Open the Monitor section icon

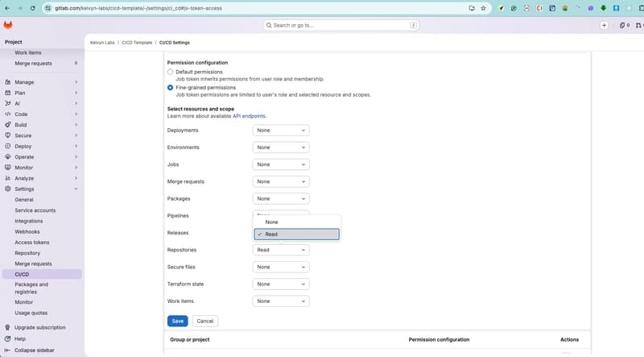pos(8,168)
